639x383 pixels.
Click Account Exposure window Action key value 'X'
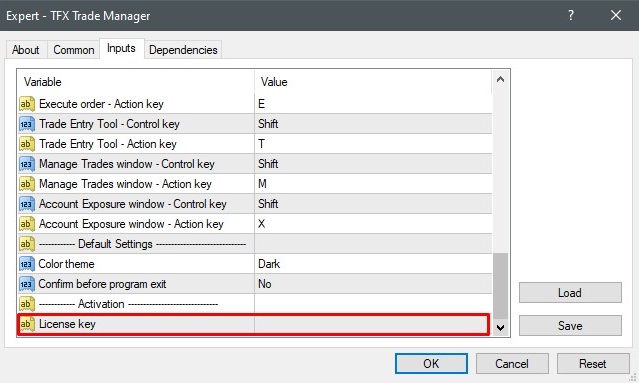click(262, 224)
